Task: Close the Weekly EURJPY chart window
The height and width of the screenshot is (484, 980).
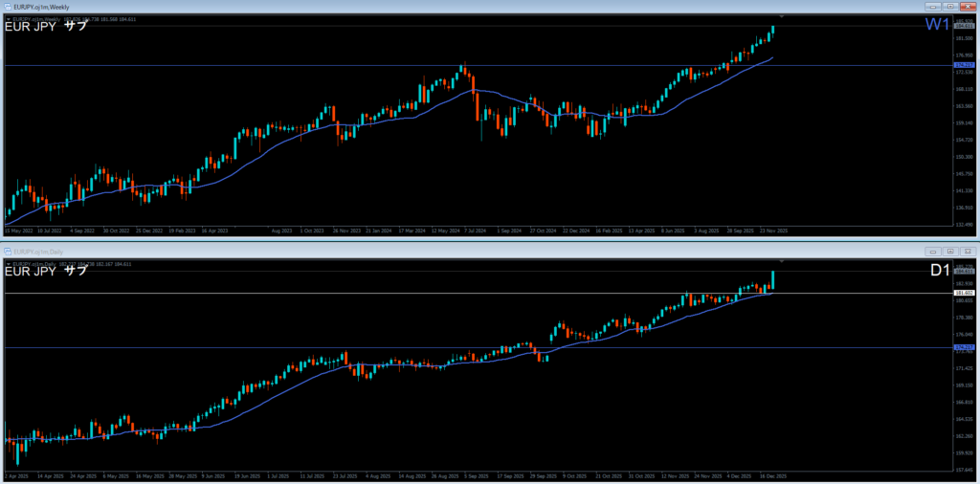Action: (969, 6)
